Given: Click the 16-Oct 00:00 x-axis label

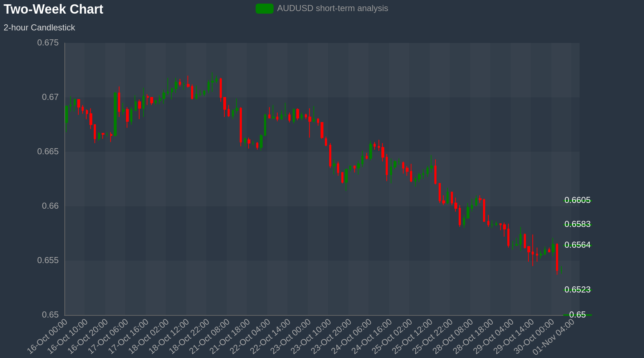Looking at the screenshot, I should point(47,337).
